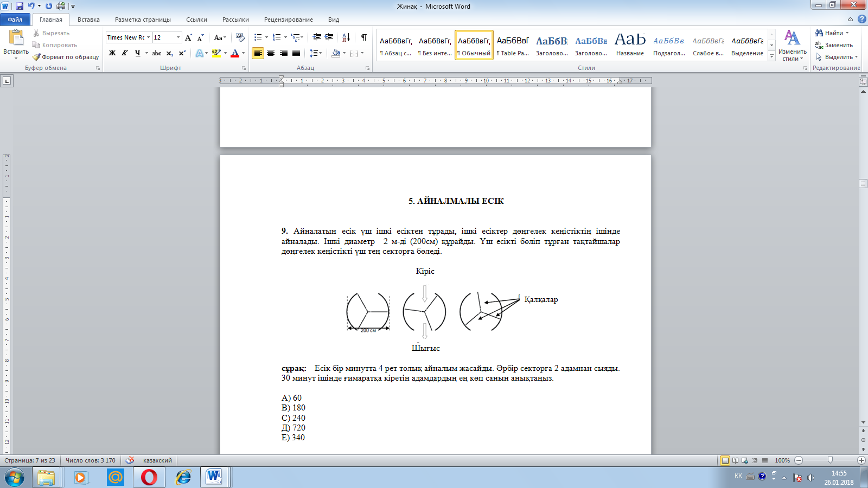868x488 pixels.
Task: Increase font size with grow font icon
Action: tap(189, 37)
